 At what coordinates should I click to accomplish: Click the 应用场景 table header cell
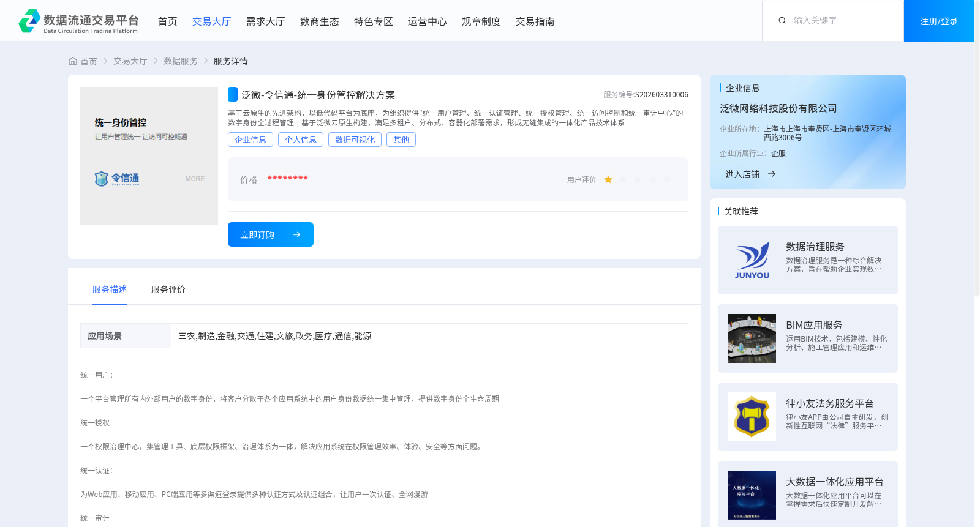click(x=126, y=336)
